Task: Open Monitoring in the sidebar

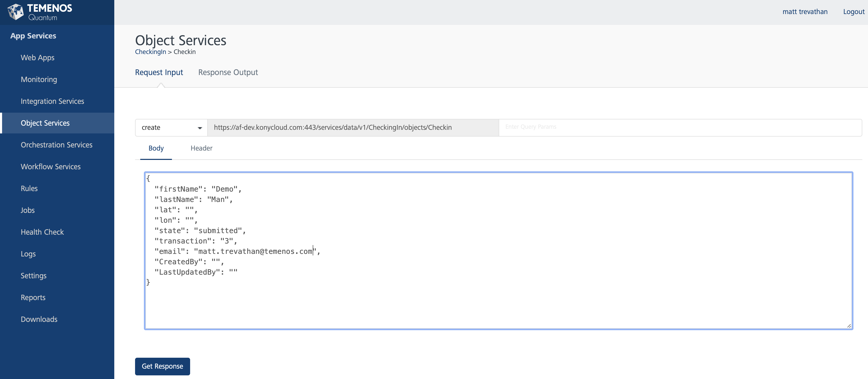Action: [39, 79]
